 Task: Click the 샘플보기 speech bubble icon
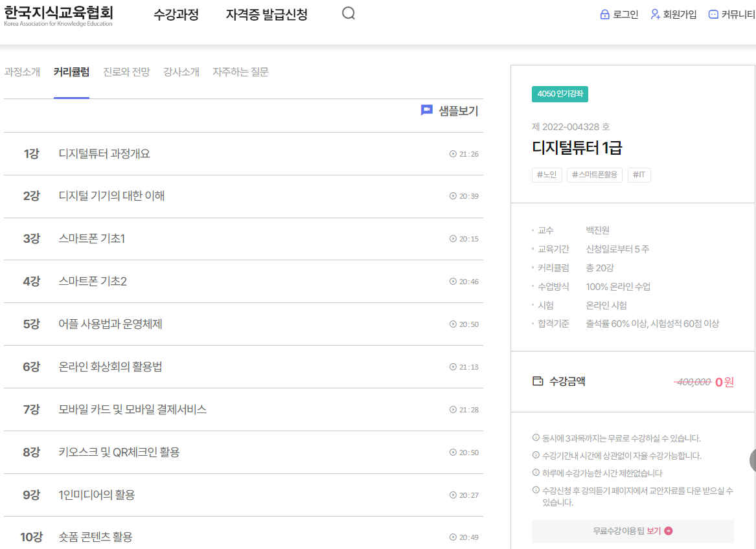(x=426, y=110)
